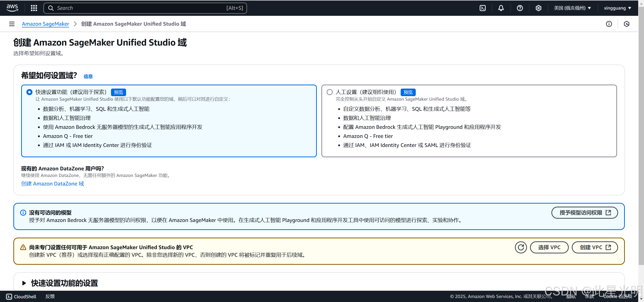The height and width of the screenshot is (302, 644).
Task: Open the services grid menu icon
Action: click(34, 8)
